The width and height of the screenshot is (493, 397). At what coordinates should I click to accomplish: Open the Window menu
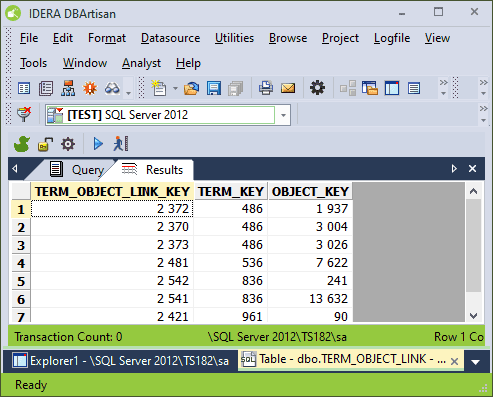coord(85,63)
